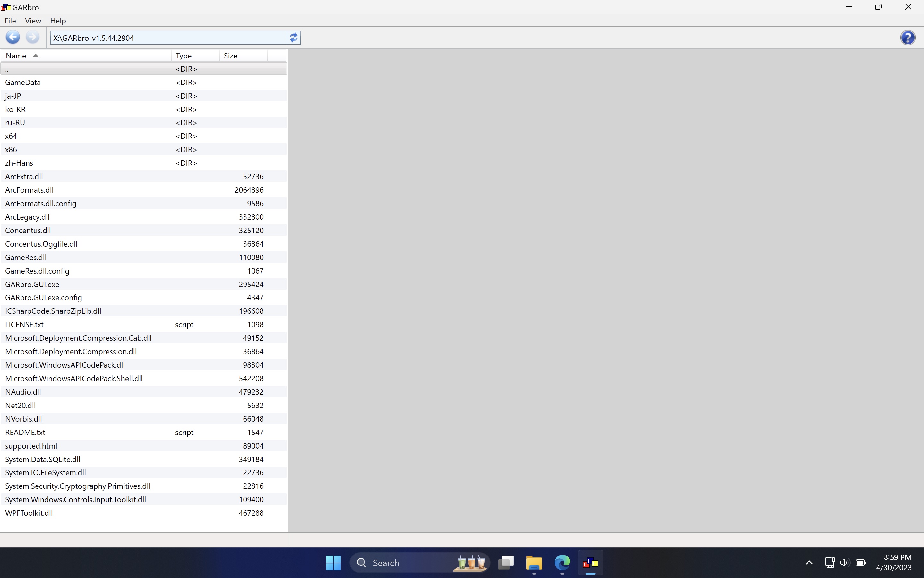Open the volume tray icon
The height and width of the screenshot is (578, 924).
(844, 563)
